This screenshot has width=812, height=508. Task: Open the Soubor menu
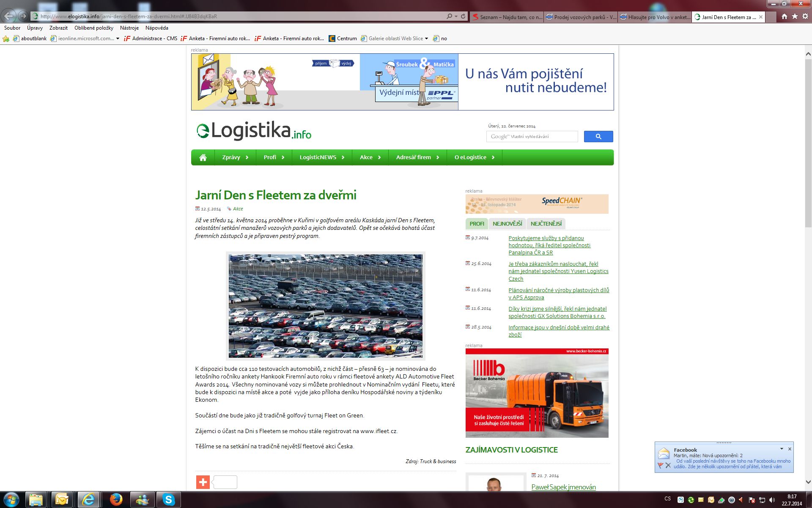click(12, 28)
